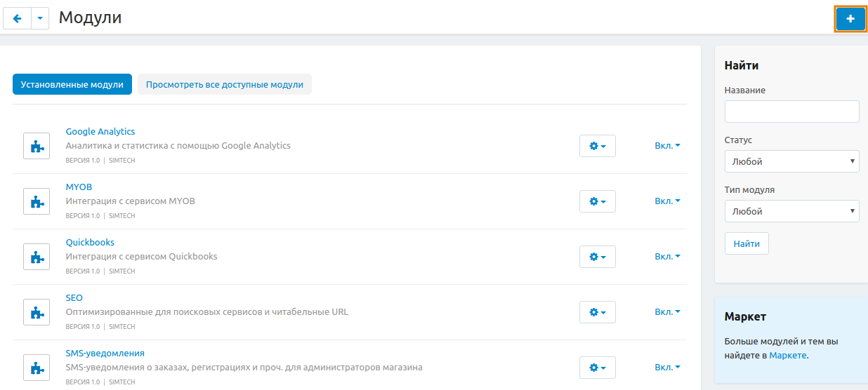
Task: Open the gear menu for Google Analytics
Action: pyautogui.click(x=597, y=146)
